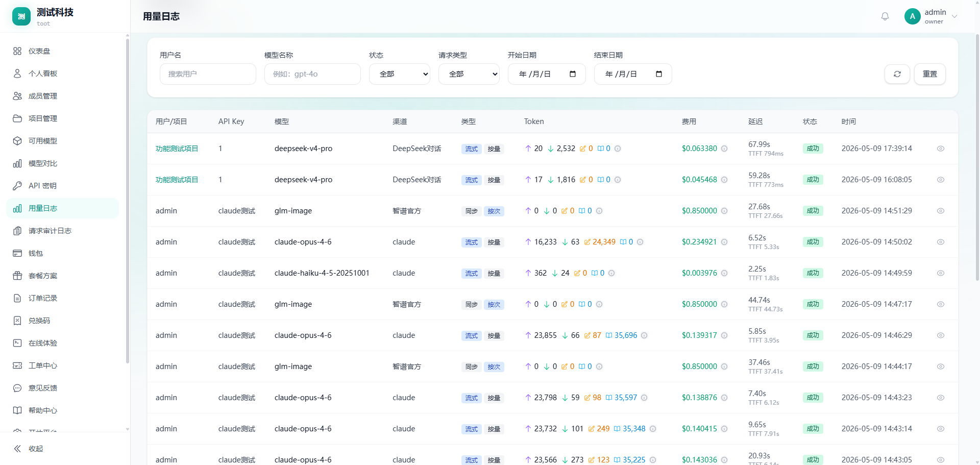Click cost info icon beside $0.063380

pos(724,149)
